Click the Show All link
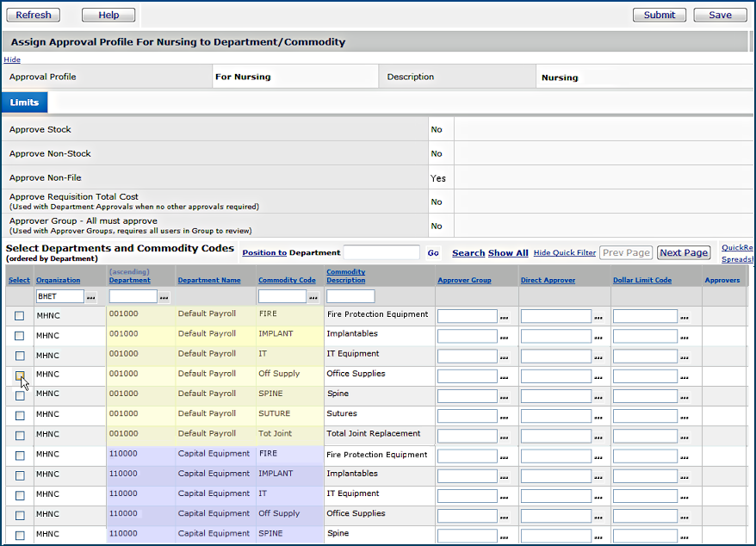Image resolution: width=756 pixels, height=546 pixels. tap(508, 253)
